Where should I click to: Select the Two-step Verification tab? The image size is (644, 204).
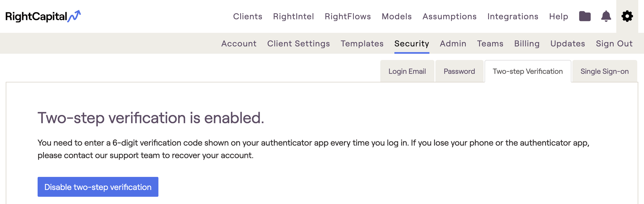(x=528, y=71)
